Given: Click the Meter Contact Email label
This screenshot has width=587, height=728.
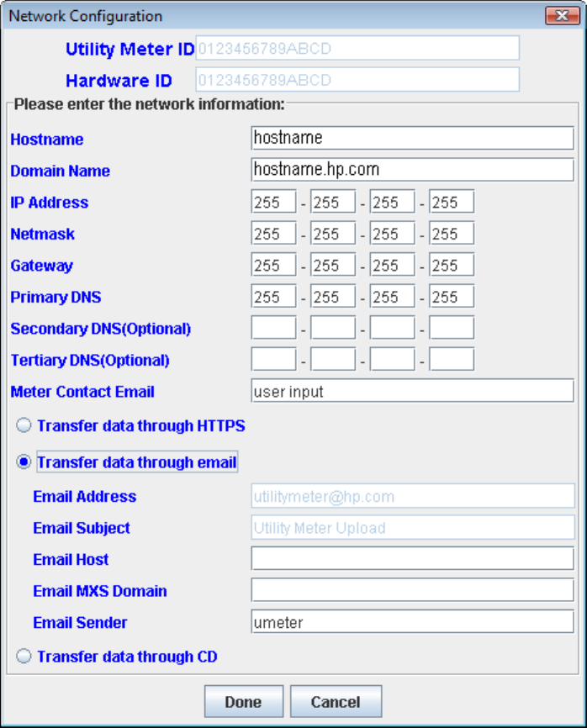Looking at the screenshot, I should [82, 392].
